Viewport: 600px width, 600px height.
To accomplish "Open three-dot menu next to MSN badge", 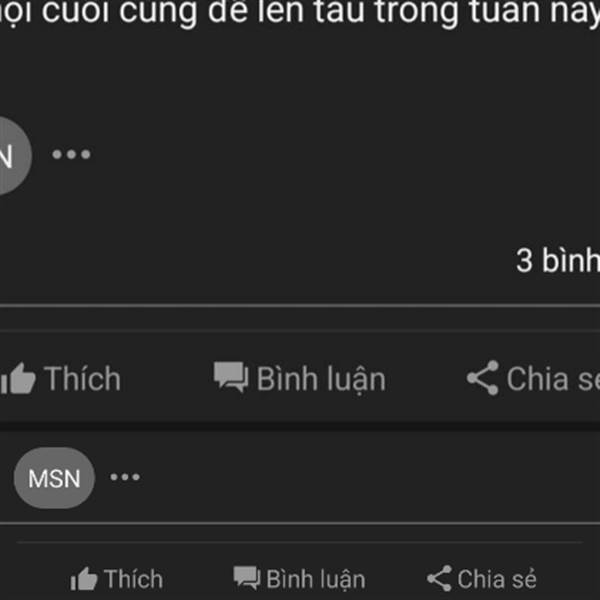I will click(125, 477).
